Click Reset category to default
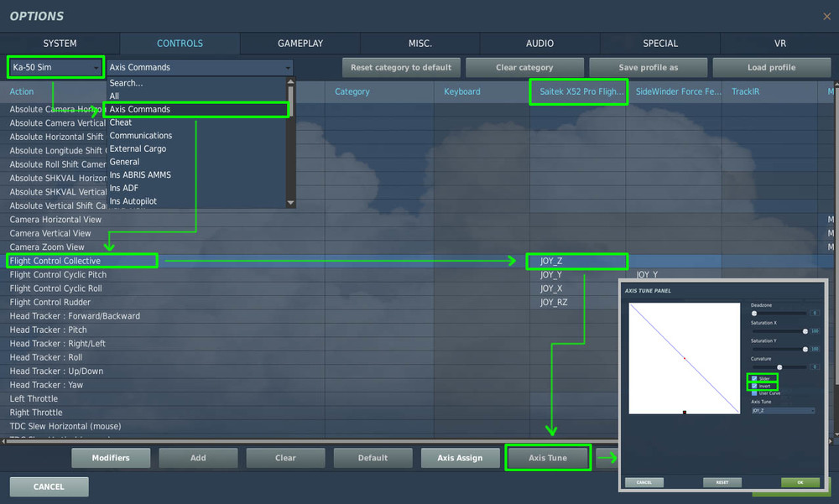Image resolution: width=839 pixels, height=504 pixels. tap(401, 67)
